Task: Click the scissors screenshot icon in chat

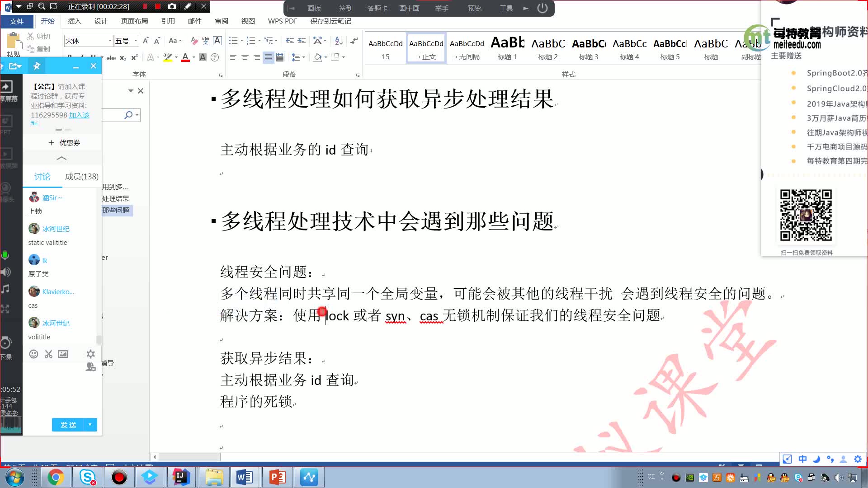Action: pos(48,354)
